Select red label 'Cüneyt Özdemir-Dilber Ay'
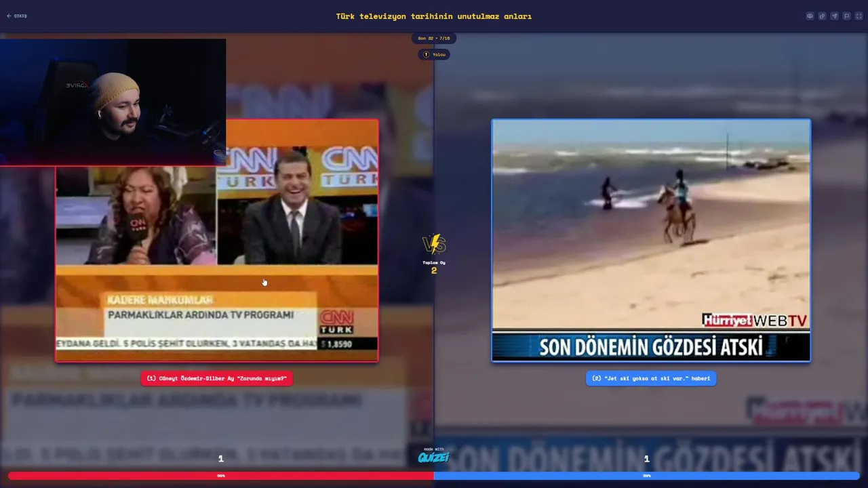Viewport: 868px width, 488px height. click(217, 379)
